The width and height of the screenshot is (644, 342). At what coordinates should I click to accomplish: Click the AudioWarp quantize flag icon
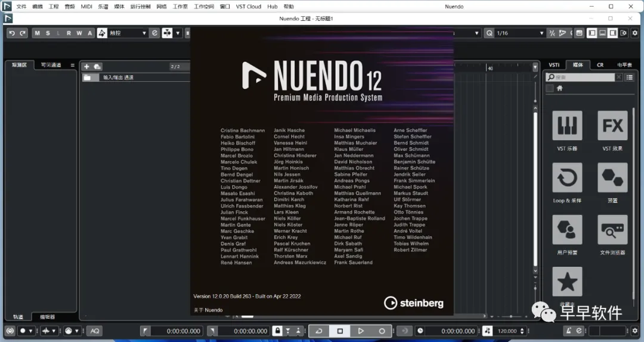pyautogui.click(x=562, y=33)
